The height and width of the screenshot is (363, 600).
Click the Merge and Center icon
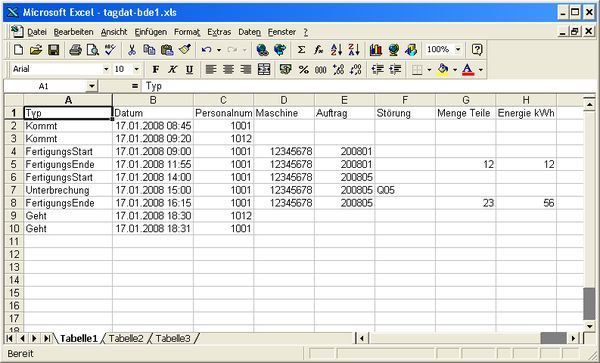pyautogui.click(x=264, y=70)
